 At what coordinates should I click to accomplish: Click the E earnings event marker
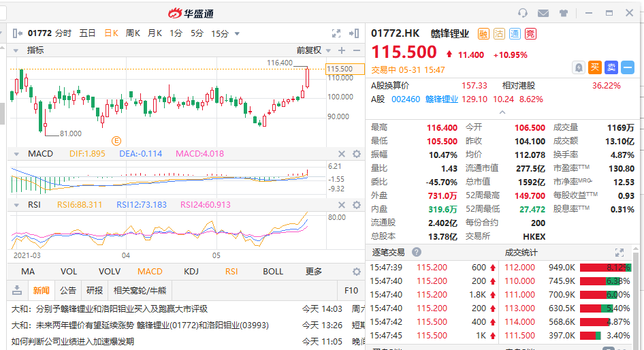coord(116,141)
